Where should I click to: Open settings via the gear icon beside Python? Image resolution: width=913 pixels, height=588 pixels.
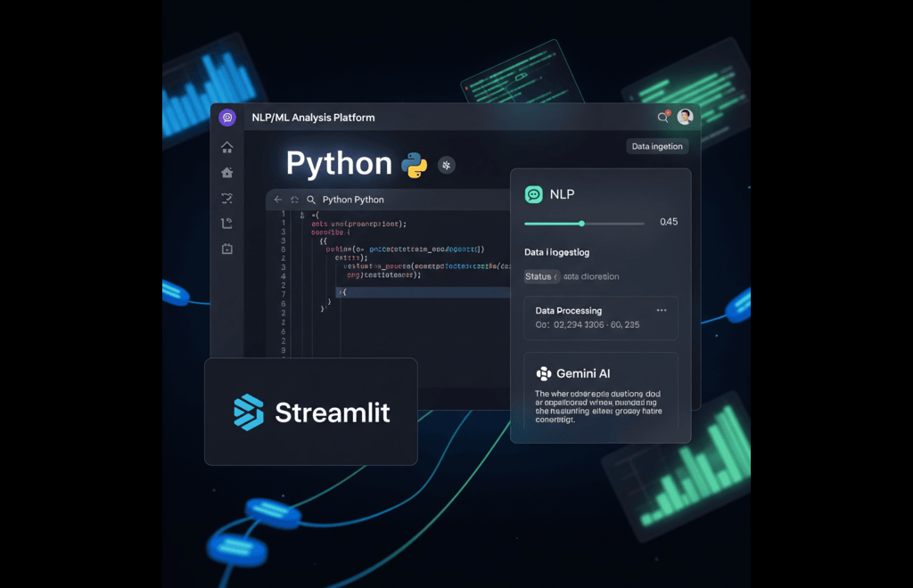(x=446, y=165)
